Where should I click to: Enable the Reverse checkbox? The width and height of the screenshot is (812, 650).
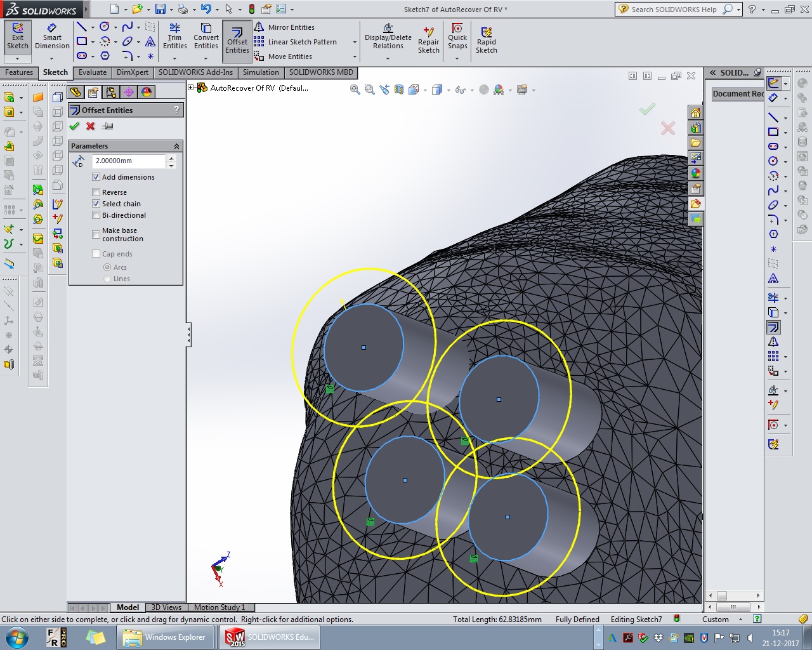pos(96,192)
